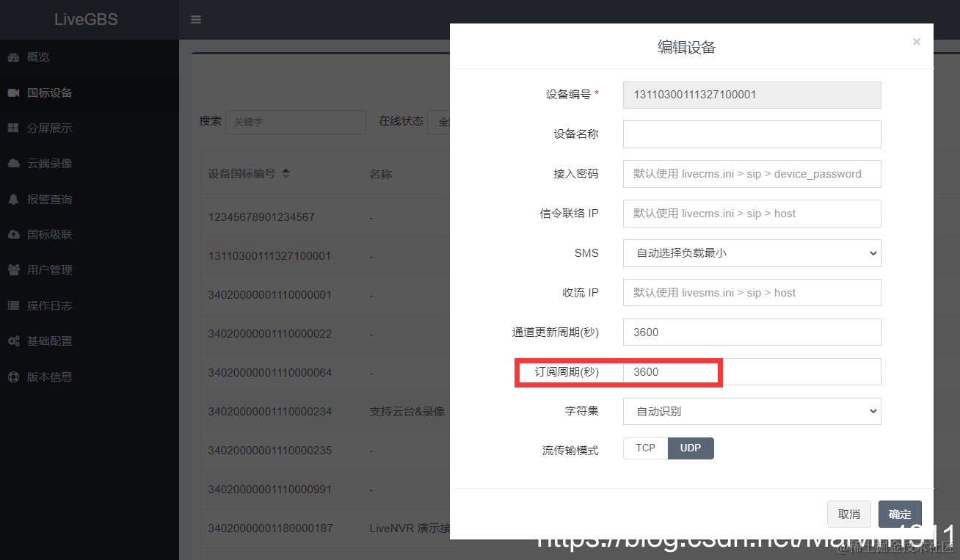Click the sort arrows beside 设备国标编号
Viewport: 960px width, 560px height.
point(286,174)
